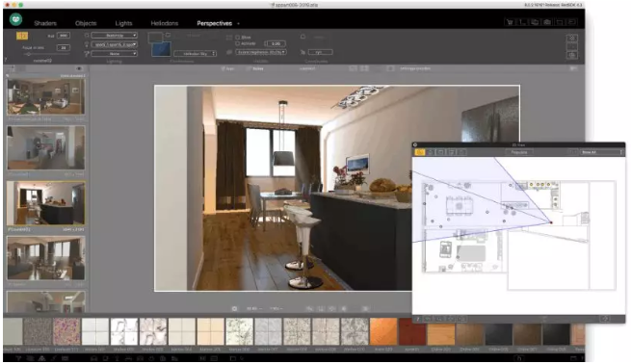Click bottom-right icon in 2D View window
This screenshot has height=364, width=631.
point(605,319)
